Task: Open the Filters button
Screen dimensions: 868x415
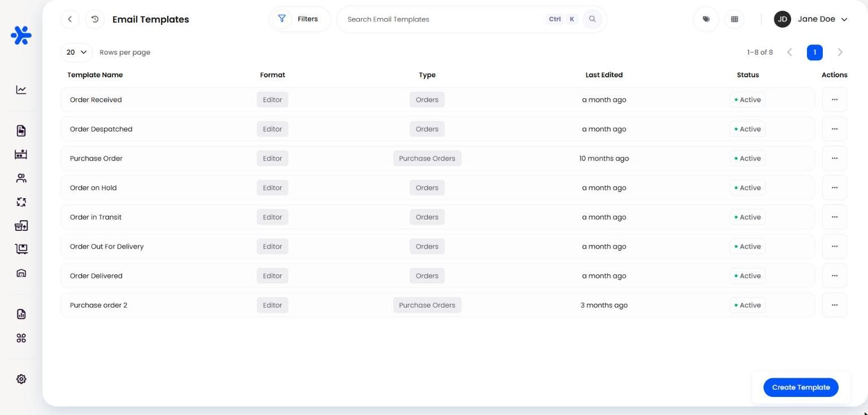Action: [x=300, y=19]
